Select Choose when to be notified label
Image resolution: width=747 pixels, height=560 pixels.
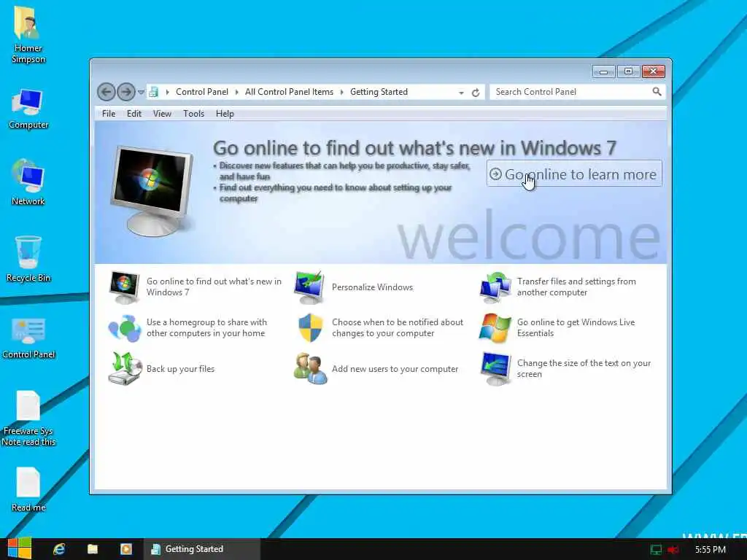coord(398,327)
